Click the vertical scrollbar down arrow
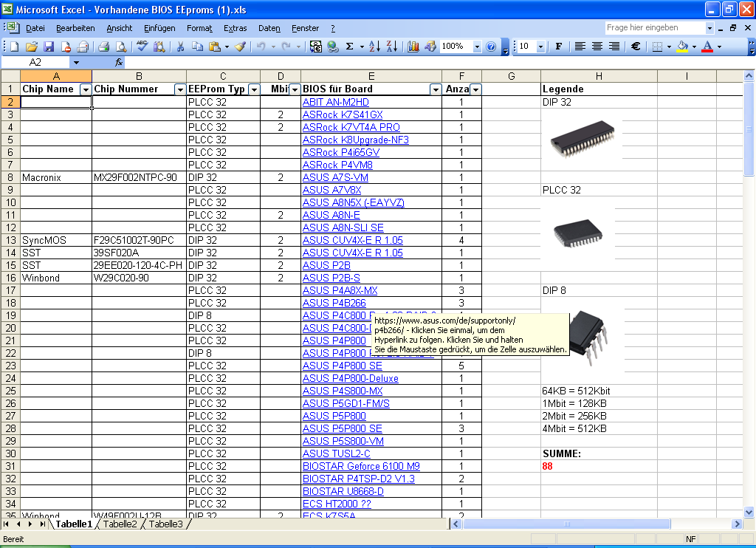Viewport: 756px width, 548px height. (x=749, y=513)
